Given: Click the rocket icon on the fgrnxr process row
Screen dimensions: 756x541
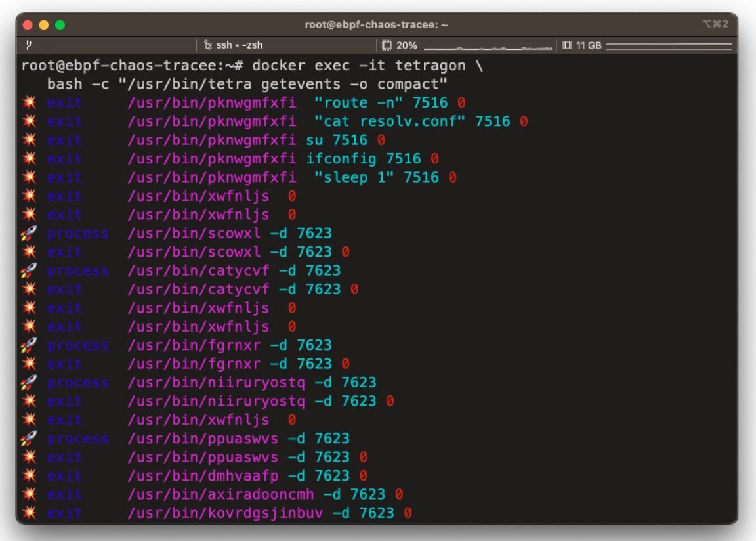Looking at the screenshot, I should point(29,345).
